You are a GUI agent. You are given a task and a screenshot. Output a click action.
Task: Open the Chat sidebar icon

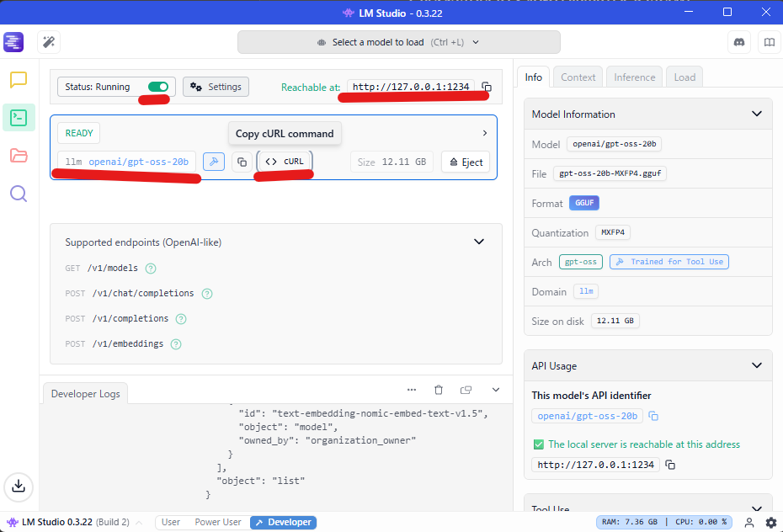pos(19,80)
